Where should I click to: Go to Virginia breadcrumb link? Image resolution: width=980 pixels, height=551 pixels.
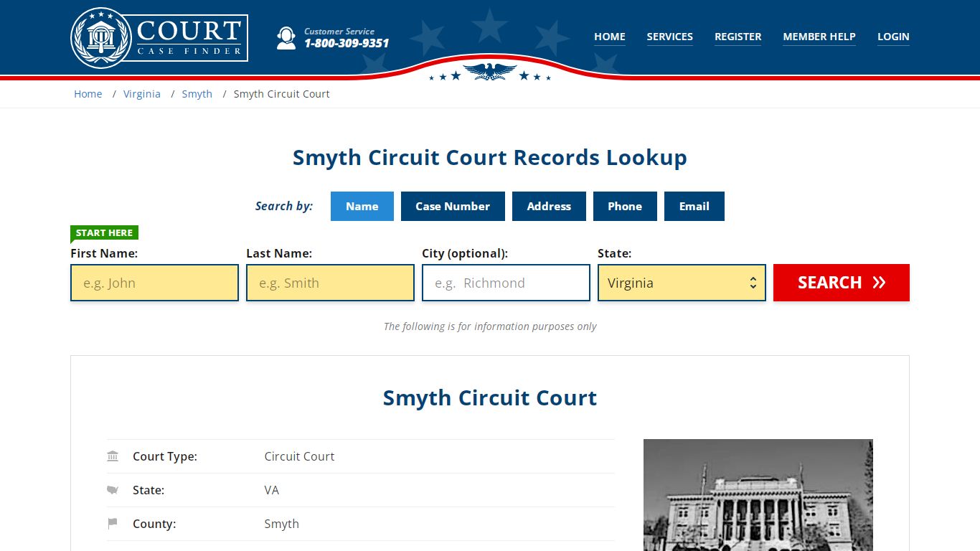pyautogui.click(x=142, y=94)
